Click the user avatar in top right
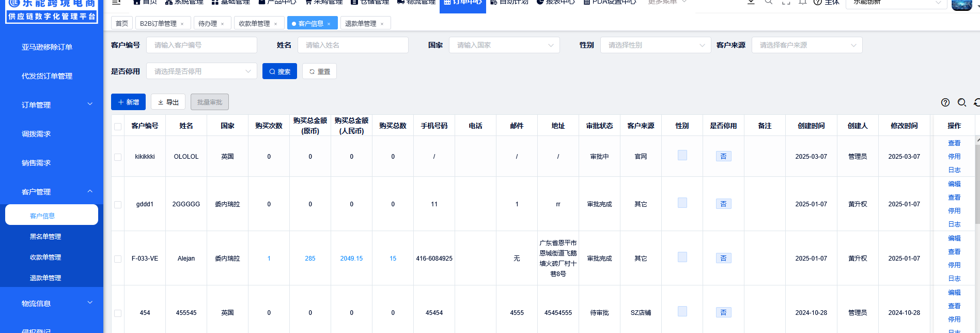Viewport: 980px width, 333px height. coord(961,4)
